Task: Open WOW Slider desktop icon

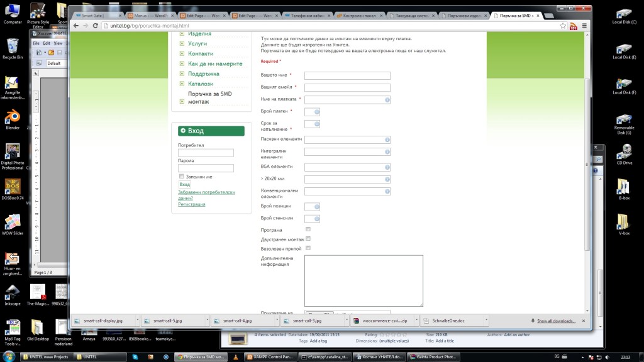Action: [13, 225]
